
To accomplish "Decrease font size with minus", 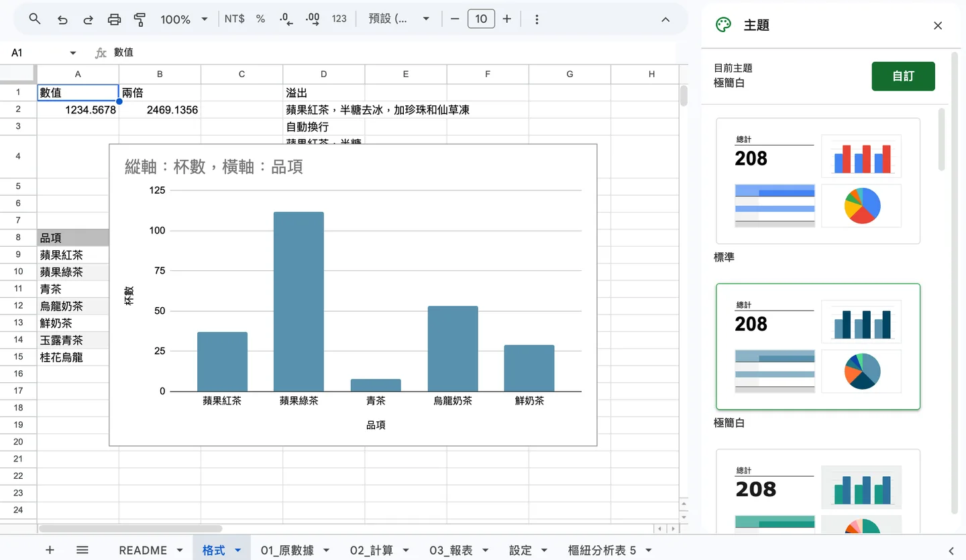I will (455, 19).
